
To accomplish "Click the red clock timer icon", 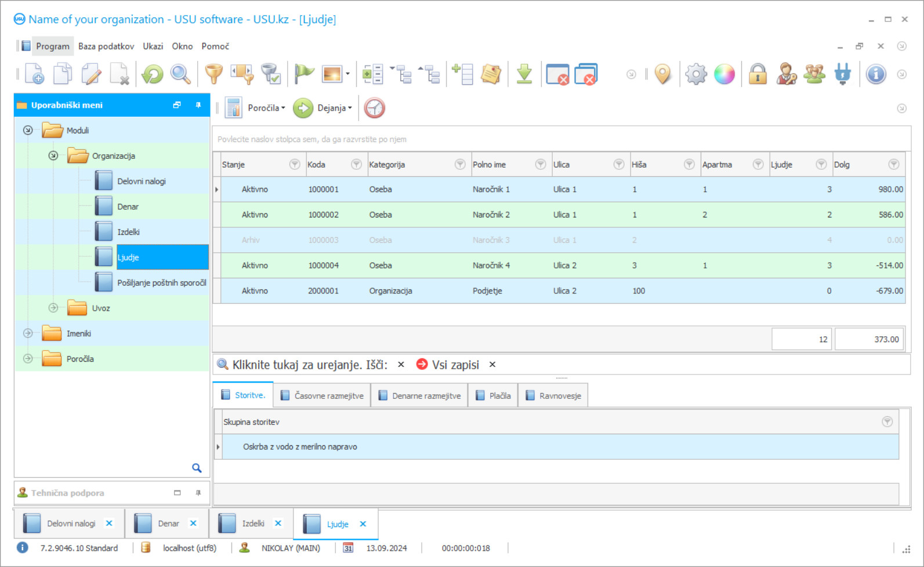I will click(375, 108).
